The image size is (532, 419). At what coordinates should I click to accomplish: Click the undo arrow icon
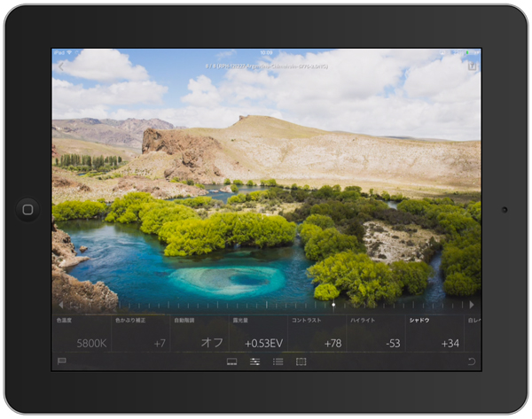coord(471,361)
